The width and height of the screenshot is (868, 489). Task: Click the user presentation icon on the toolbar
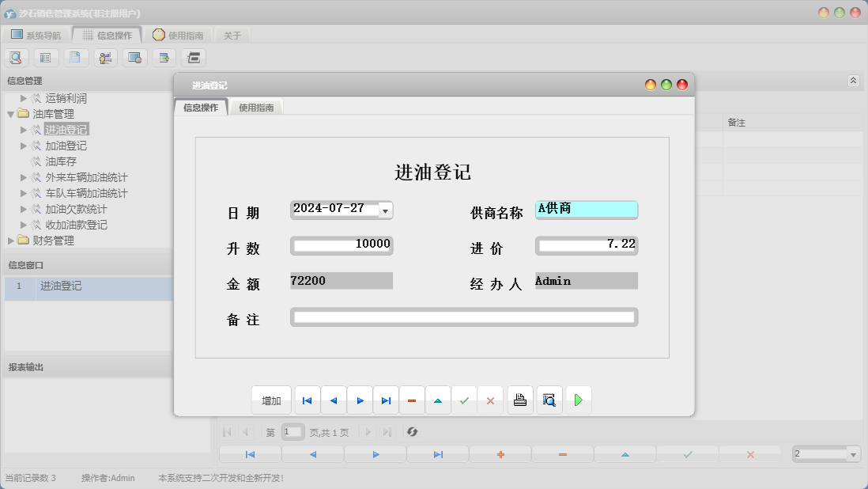tap(105, 57)
